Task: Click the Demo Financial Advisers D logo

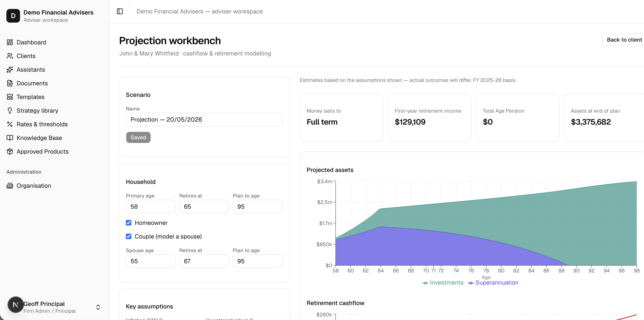Action: coord(13,16)
